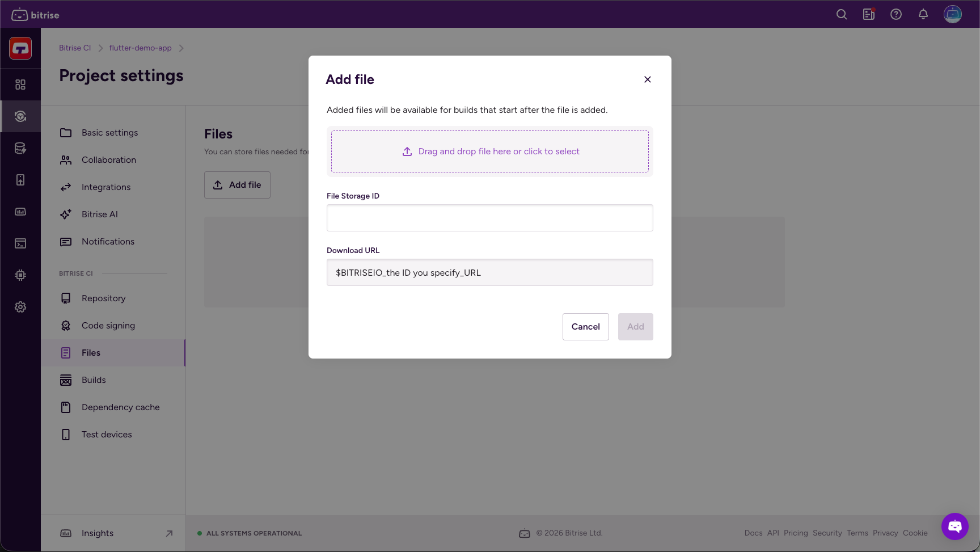The height and width of the screenshot is (552, 980).
Task: Open the user avatar menu
Action: click(953, 14)
